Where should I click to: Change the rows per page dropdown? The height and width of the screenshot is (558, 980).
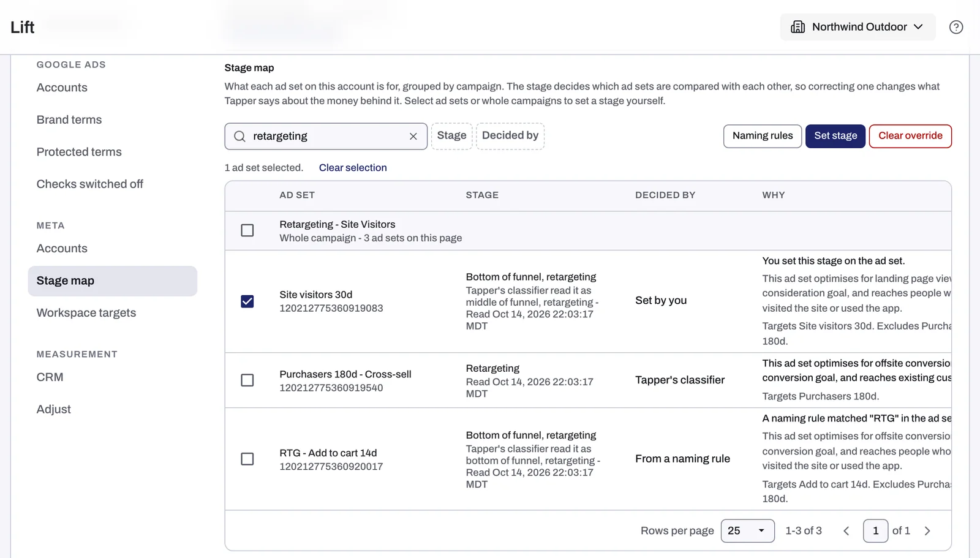pos(748,531)
